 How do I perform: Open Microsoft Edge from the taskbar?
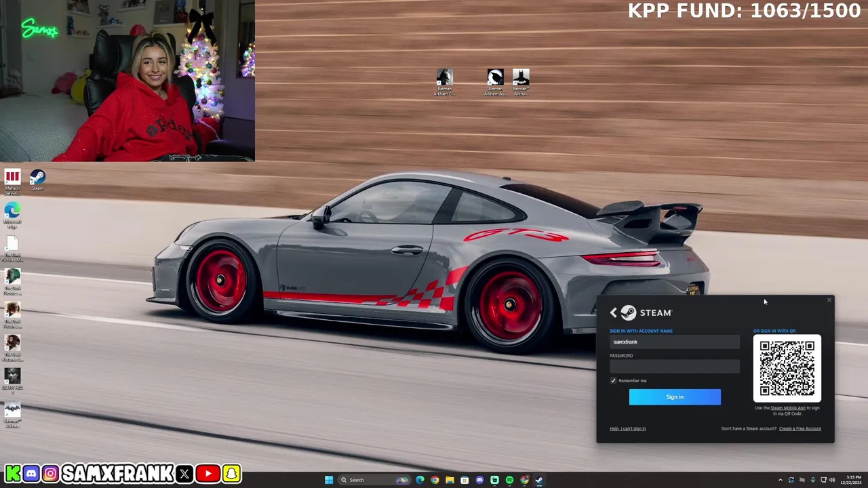click(x=420, y=480)
